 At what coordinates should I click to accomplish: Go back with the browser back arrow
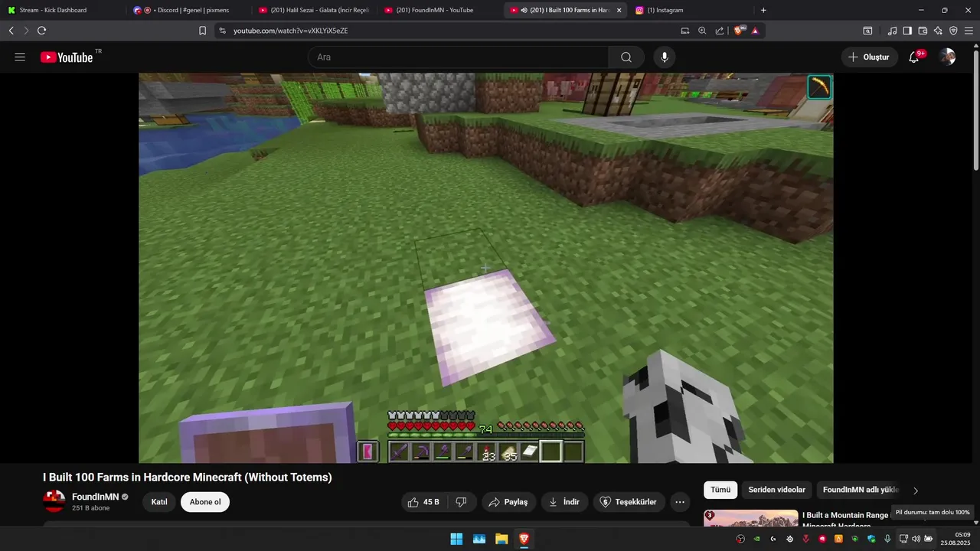11,31
